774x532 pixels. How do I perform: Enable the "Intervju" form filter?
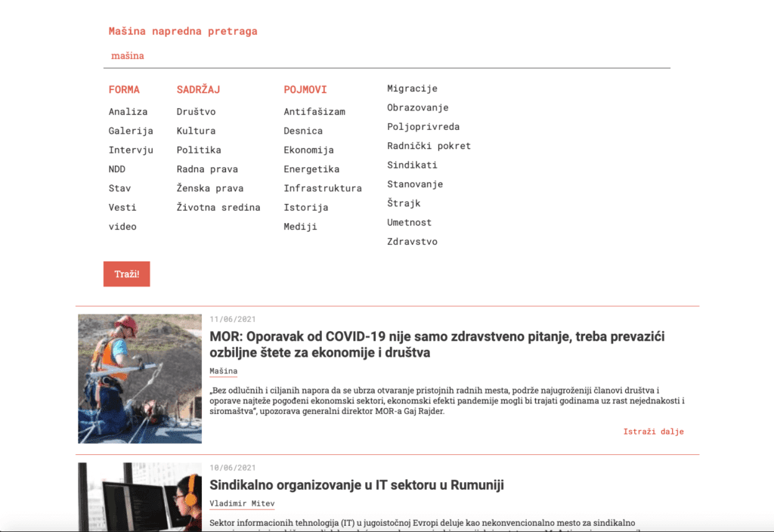[x=131, y=150]
